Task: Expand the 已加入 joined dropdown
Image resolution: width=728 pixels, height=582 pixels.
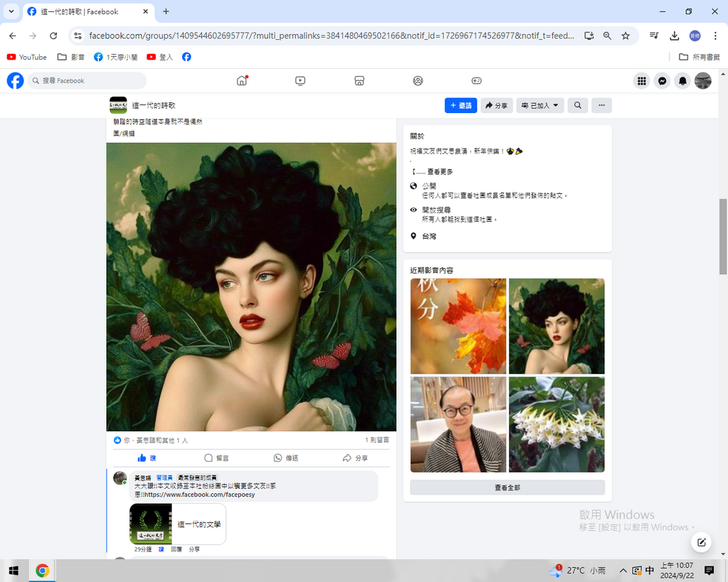Action: tap(540, 105)
